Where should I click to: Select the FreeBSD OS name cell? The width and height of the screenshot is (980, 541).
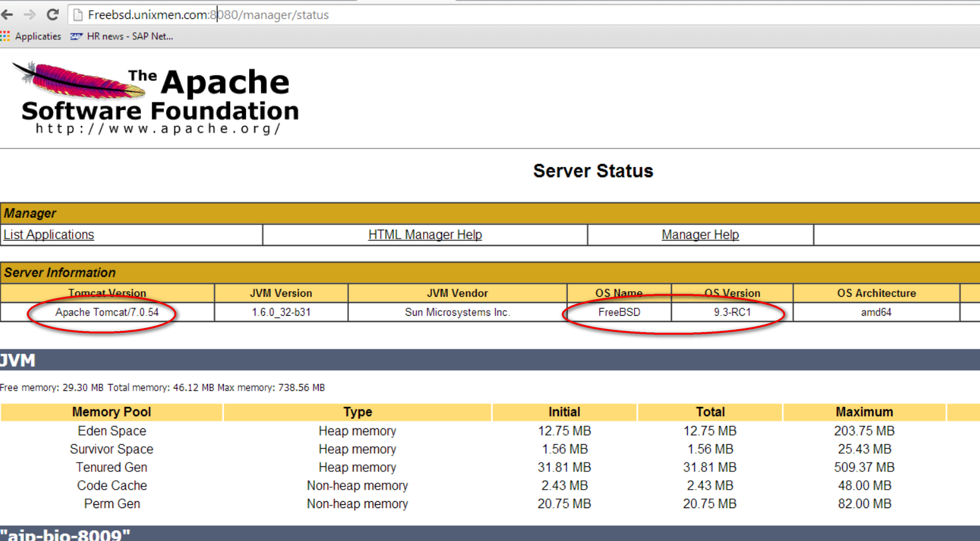[x=619, y=312]
